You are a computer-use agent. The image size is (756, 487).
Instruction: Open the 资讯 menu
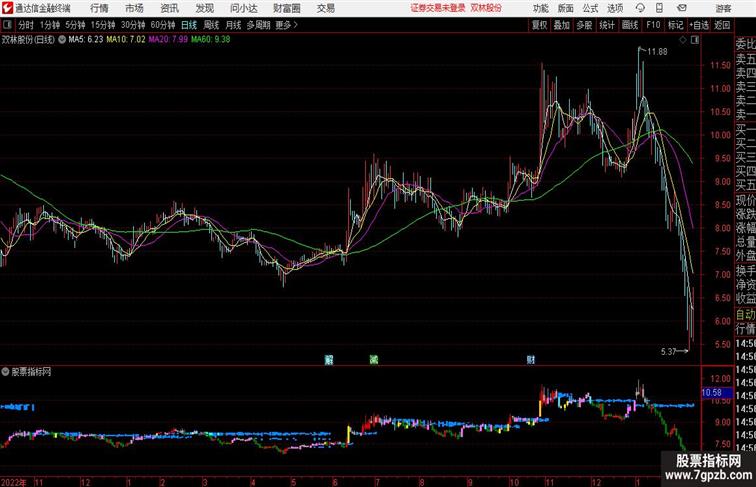click(x=169, y=8)
